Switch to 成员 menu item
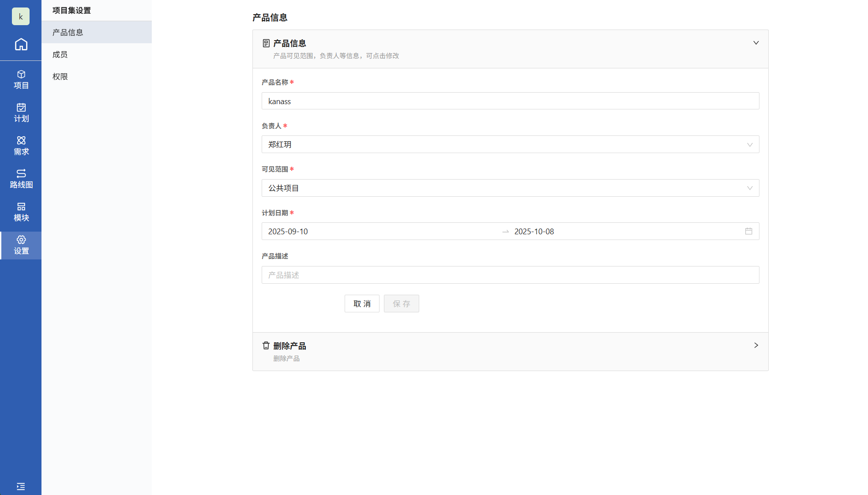The width and height of the screenshot is (868, 495). click(60, 54)
